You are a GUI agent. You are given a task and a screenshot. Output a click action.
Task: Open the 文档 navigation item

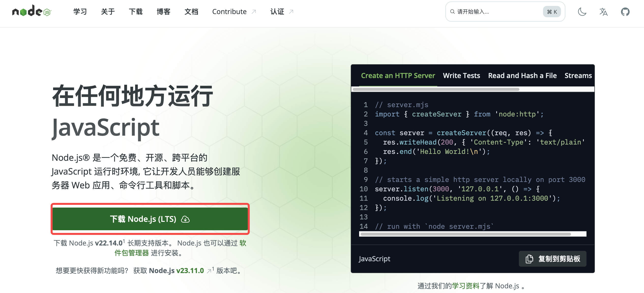[191, 12]
